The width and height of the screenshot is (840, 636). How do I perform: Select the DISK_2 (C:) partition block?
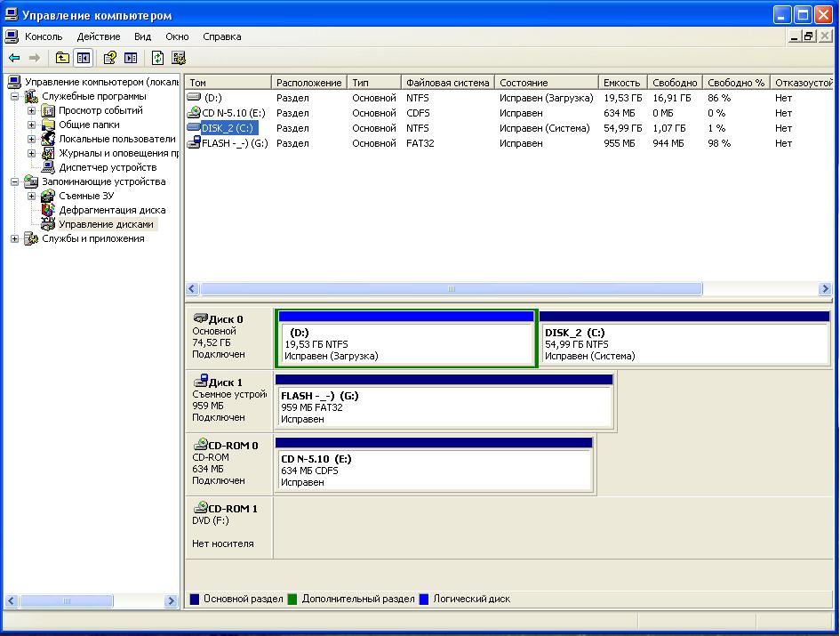pos(684,343)
